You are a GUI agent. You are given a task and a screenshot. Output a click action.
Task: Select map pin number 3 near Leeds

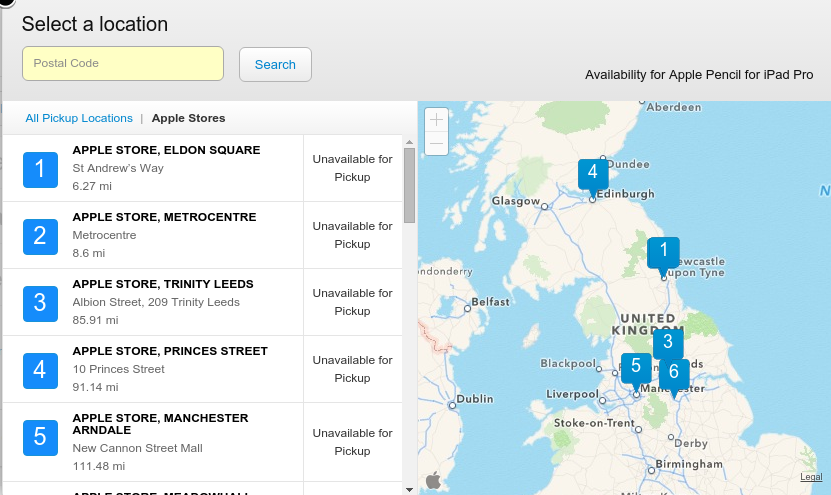(x=668, y=342)
